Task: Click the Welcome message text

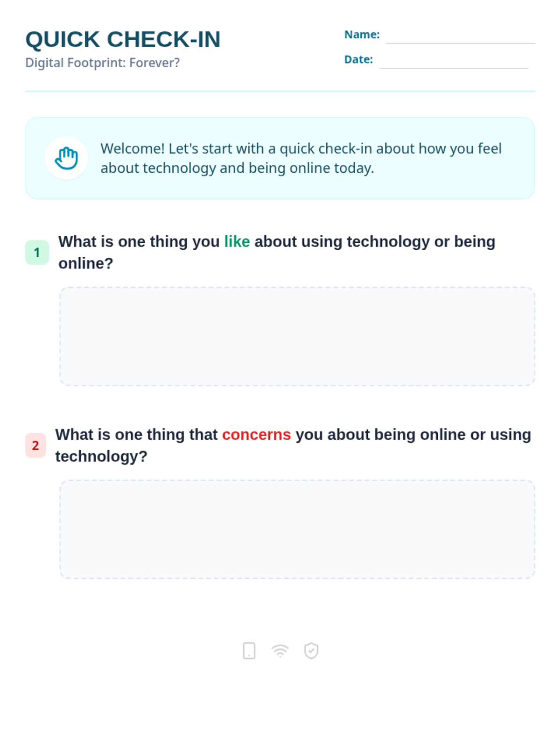Action: tap(301, 158)
